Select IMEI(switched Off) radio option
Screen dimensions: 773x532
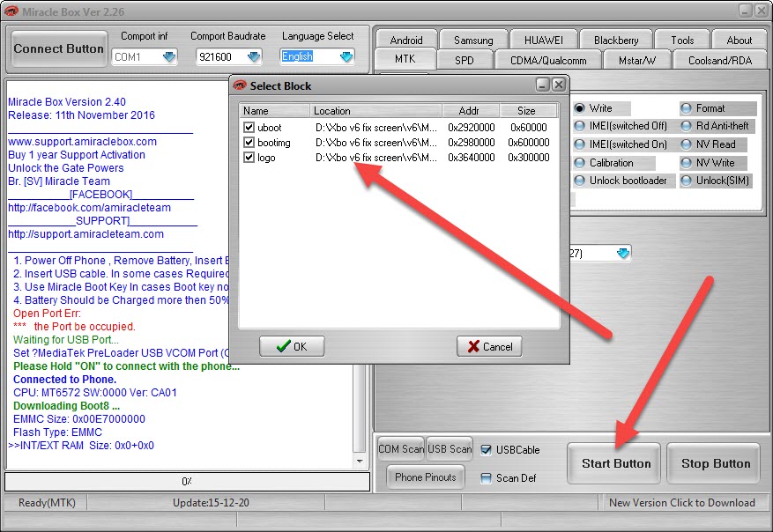click(580, 126)
